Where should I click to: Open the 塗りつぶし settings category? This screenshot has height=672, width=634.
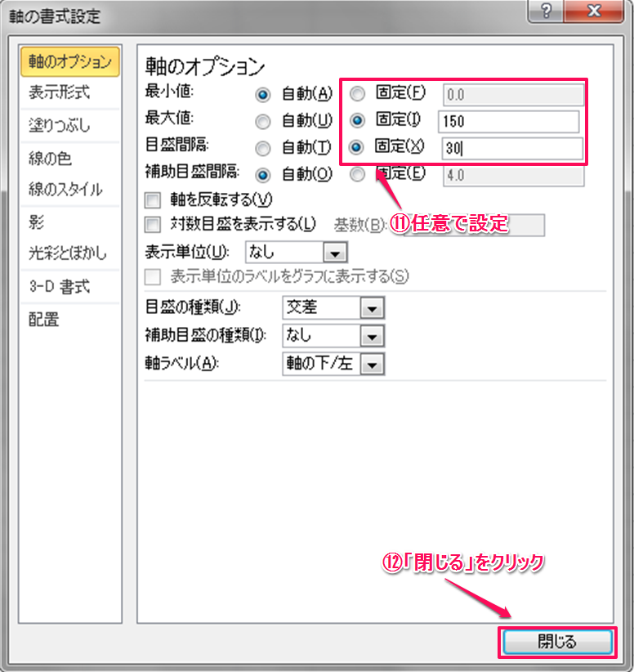point(60,126)
